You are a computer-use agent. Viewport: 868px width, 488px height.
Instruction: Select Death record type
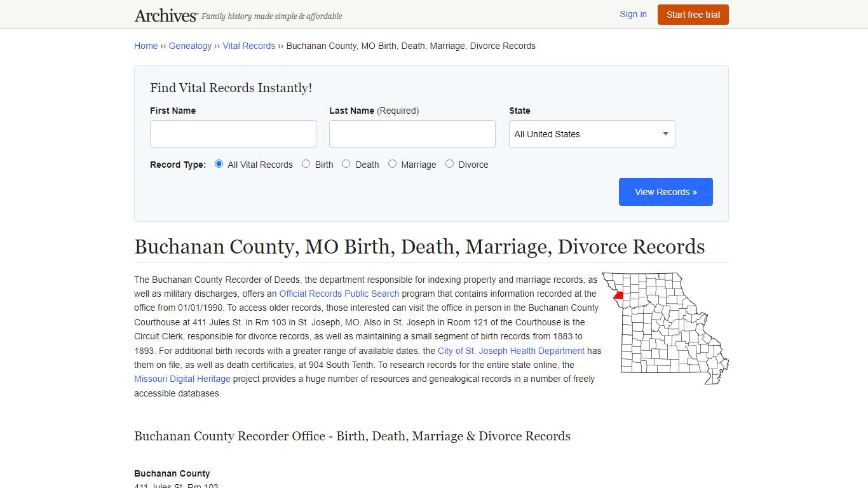346,164
